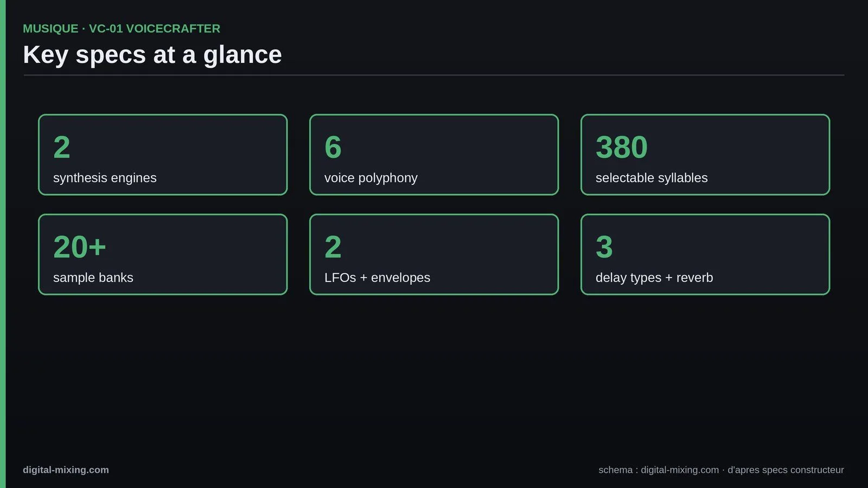Open the digital-mixing.com footer link
Screen dimensions: 868x488
[x=66, y=470]
